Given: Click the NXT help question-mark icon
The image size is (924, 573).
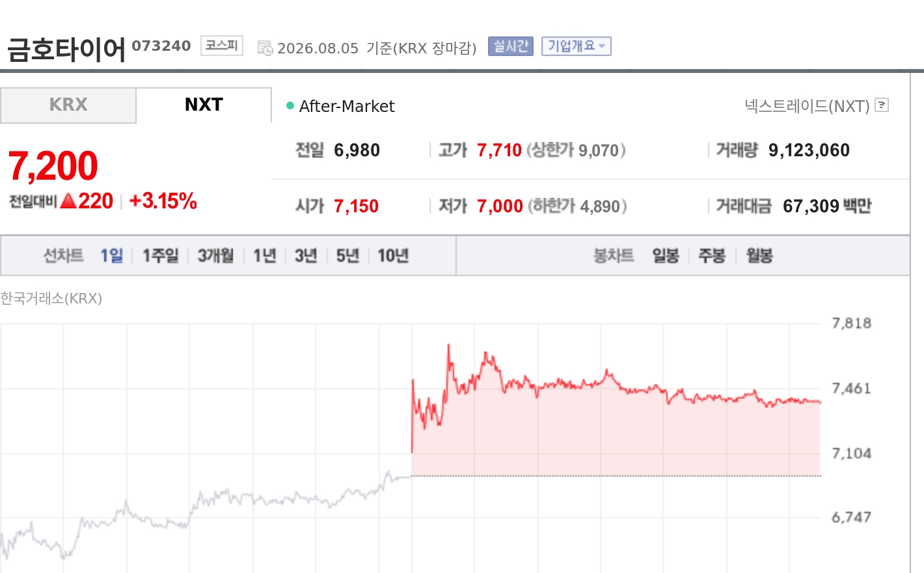Looking at the screenshot, I should coord(882,105).
